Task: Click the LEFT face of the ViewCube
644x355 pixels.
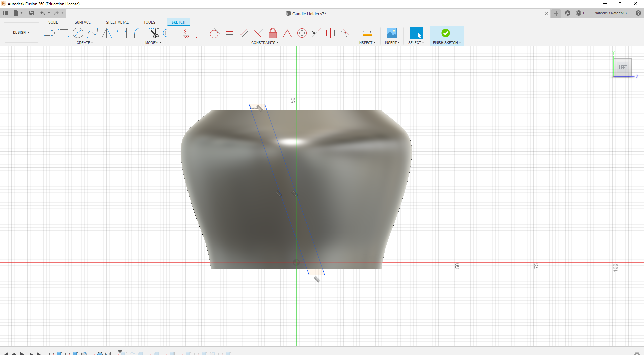Action: [x=623, y=68]
